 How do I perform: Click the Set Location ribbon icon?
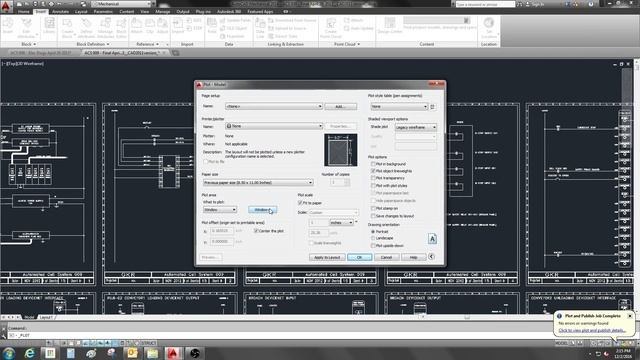click(x=489, y=27)
